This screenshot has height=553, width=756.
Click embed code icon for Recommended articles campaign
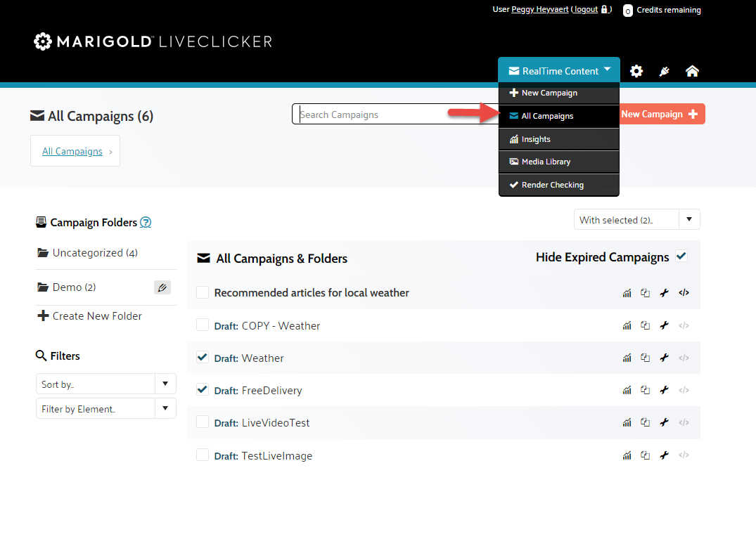[684, 293]
